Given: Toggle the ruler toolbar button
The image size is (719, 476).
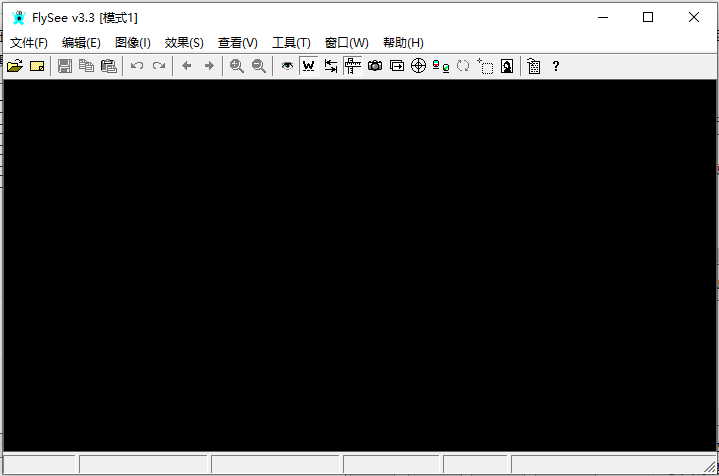Looking at the screenshot, I should point(352,66).
